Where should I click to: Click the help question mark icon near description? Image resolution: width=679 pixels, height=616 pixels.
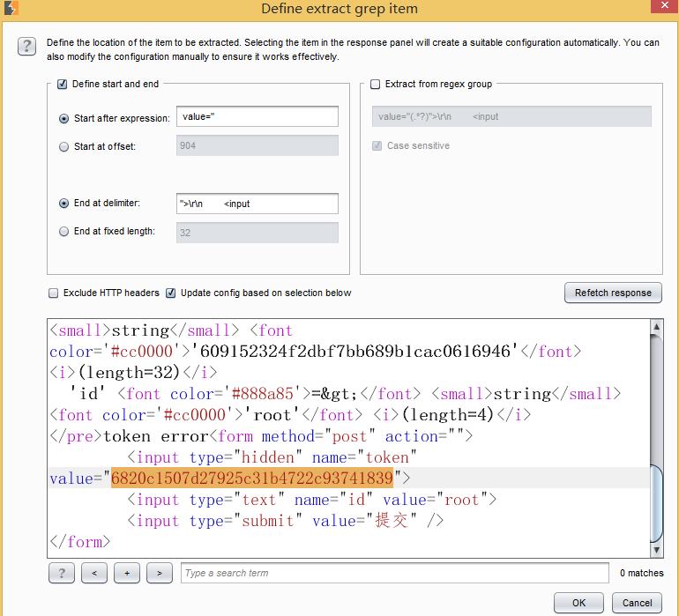[26, 47]
